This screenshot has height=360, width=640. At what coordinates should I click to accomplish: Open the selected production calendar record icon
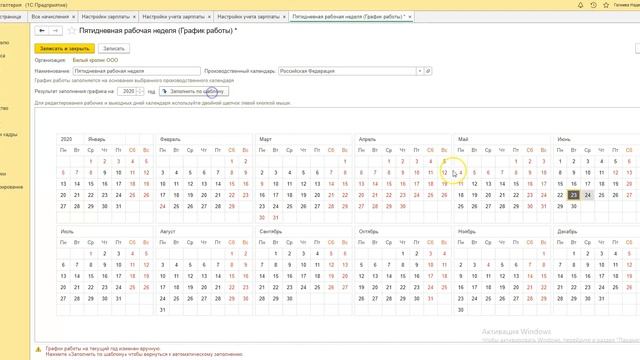coord(428,71)
